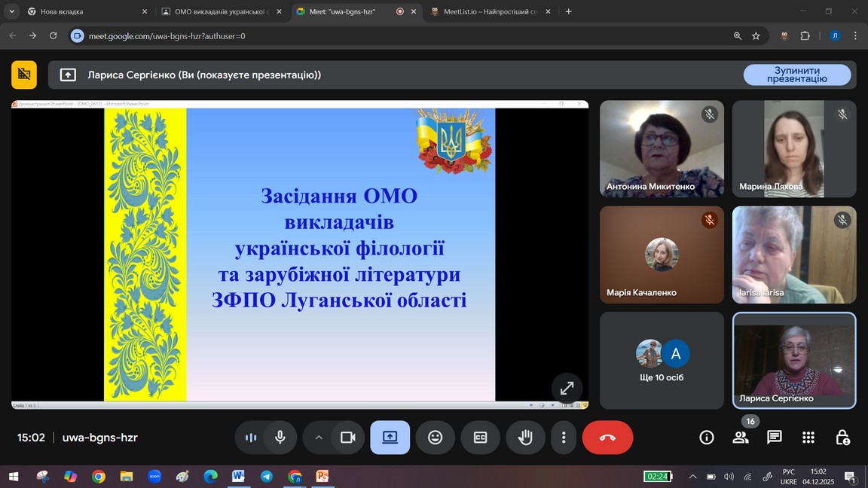Open meeting details info icon
This screenshot has height=488, width=868.
click(x=706, y=438)
